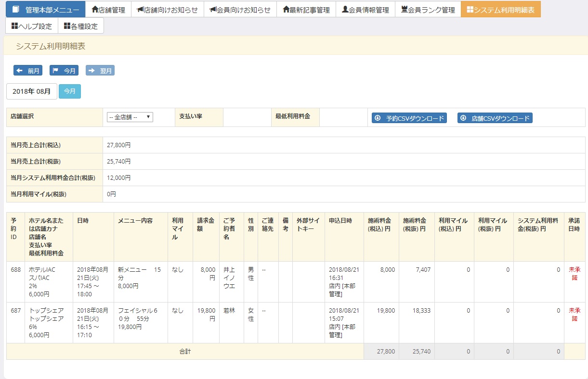Image resolution: width=588 pixels, height=379 pixels.
Task: Click 未承諾 status for reservation 688
Action: (x=574, y=274)
